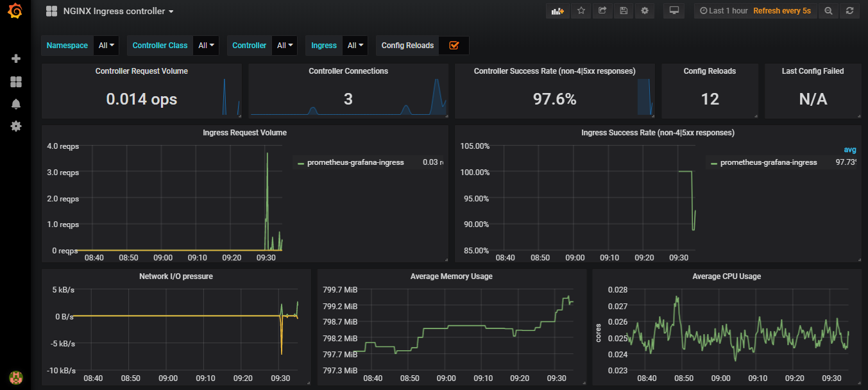
Task: Click the 97.6% success rate value
Action: pyautogui.click(x=555, y=99)
